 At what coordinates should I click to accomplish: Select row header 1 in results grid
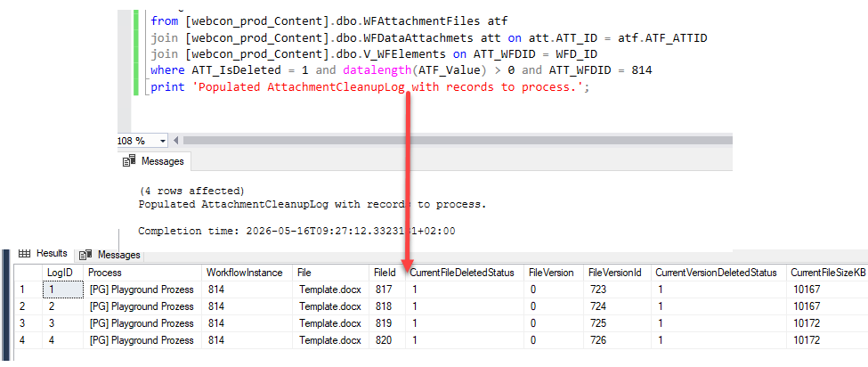click(x=28, y=289)
